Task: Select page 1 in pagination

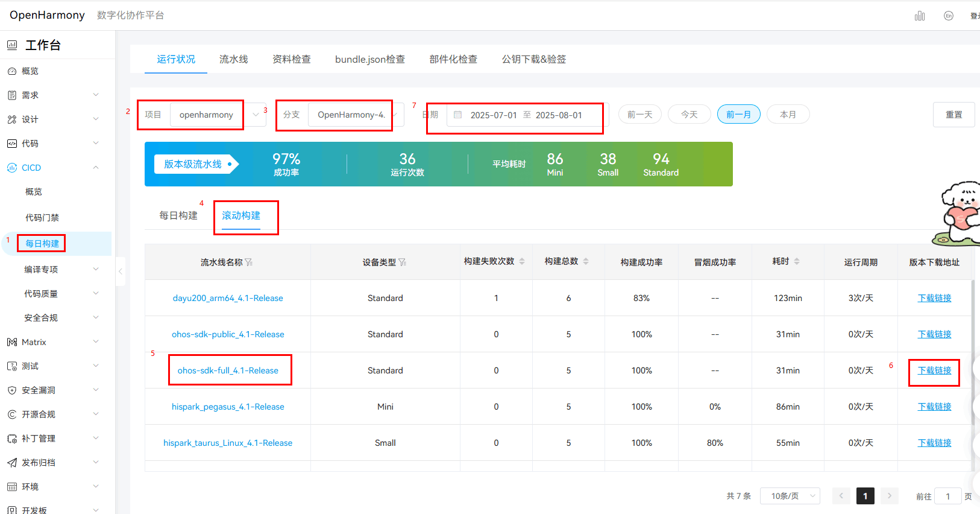Action: point(865,496)
